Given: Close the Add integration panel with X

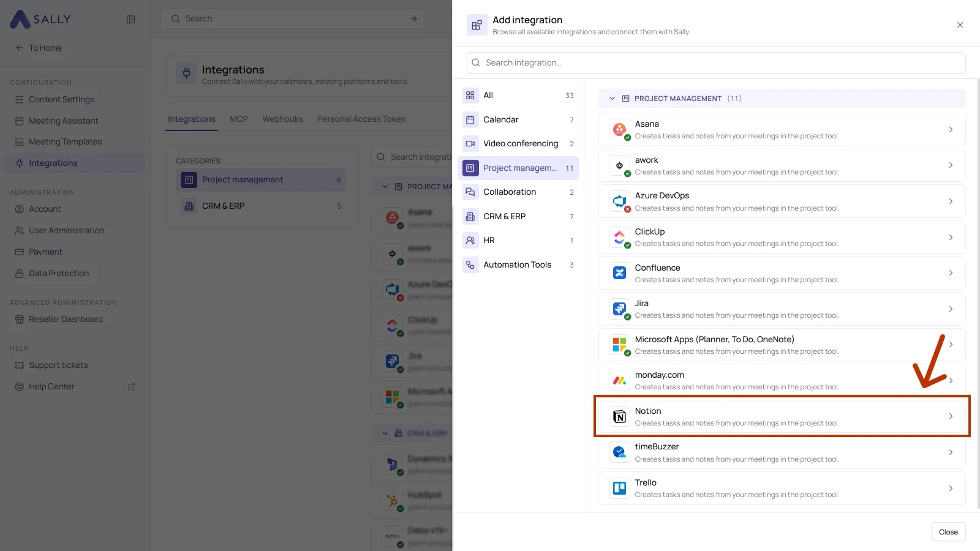Looking at the screenshot, I should coord(960,25).
